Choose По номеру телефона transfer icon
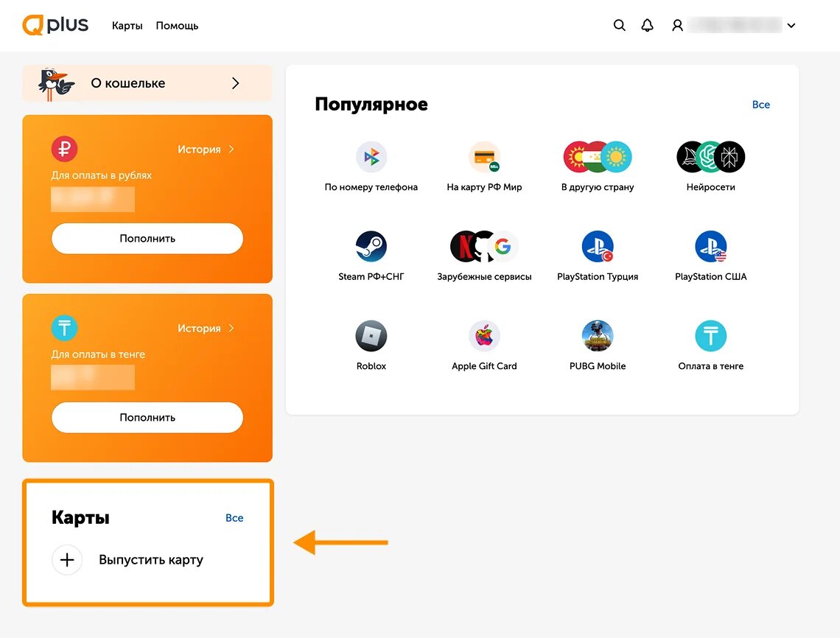The image size is (840, 638). [x=371, y=157]
